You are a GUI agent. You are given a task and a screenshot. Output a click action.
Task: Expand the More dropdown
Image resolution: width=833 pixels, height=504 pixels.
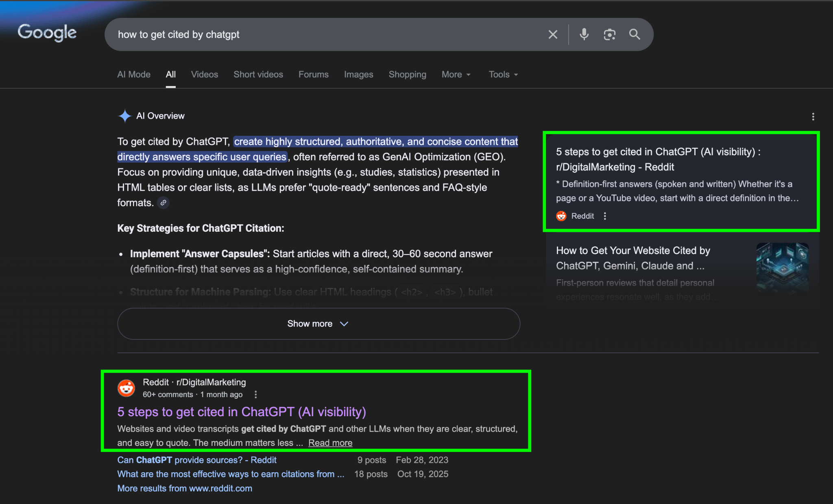tap(456, 74)
